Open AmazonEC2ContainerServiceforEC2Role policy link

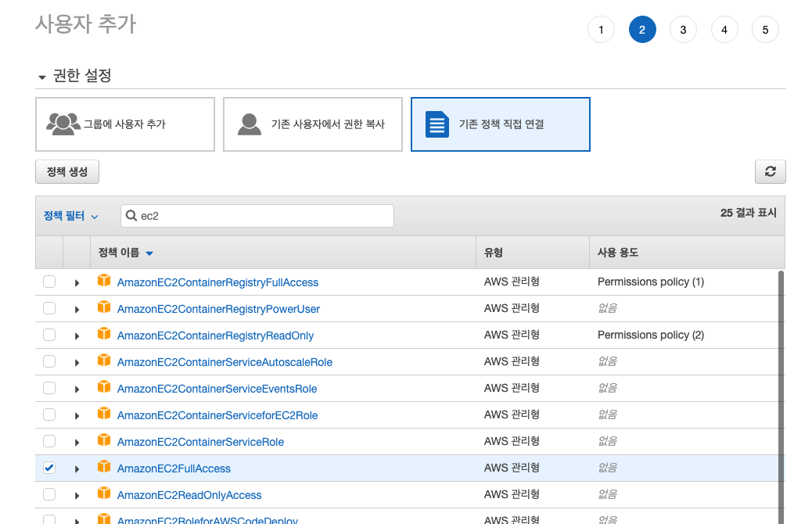pos(217,415)
